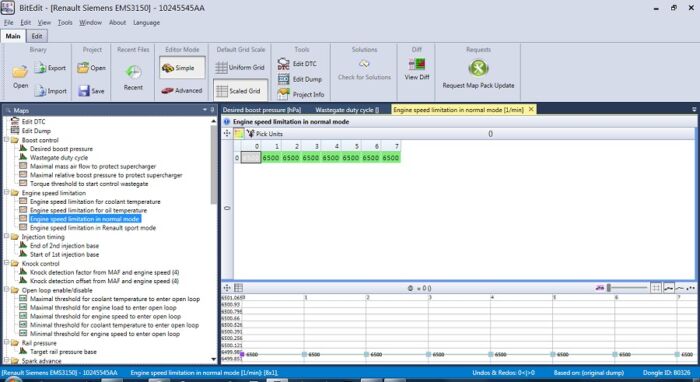Click the 6500 graph point at axis index 3

click(x=429, y=354)
